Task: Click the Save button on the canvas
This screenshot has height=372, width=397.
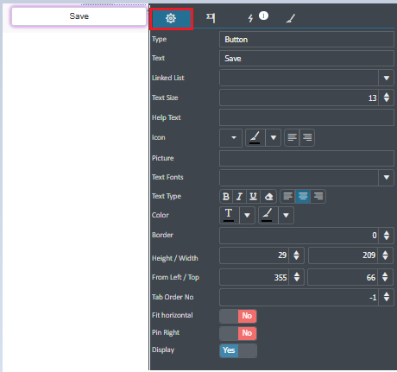Action: click(x=79, y=16)
